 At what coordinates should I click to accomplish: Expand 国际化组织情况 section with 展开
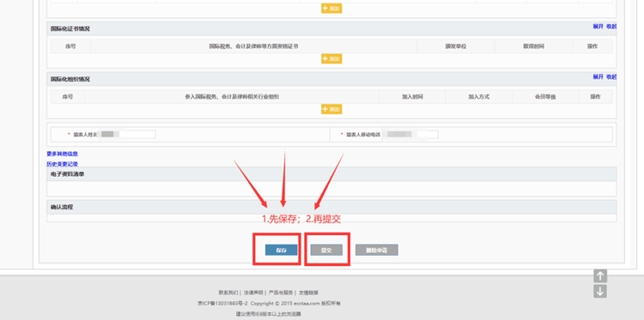click(598, 76)
